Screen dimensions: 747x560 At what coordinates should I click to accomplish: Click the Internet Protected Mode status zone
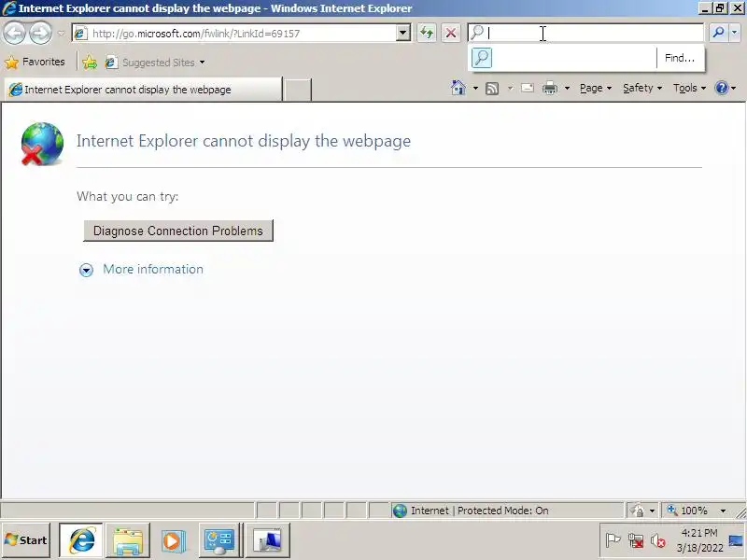point(507,511)
